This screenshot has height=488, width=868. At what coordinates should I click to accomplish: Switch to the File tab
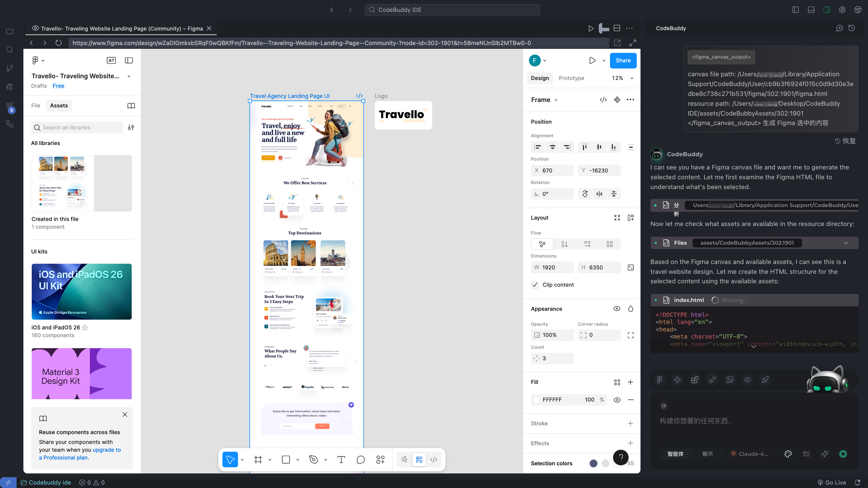point(36,106)
